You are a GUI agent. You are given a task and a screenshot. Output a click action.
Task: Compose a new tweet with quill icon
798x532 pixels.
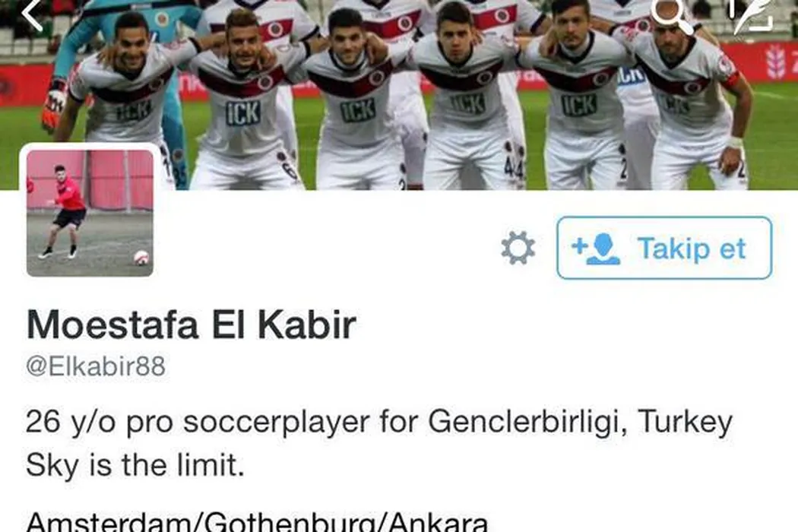tap(752, 14)
